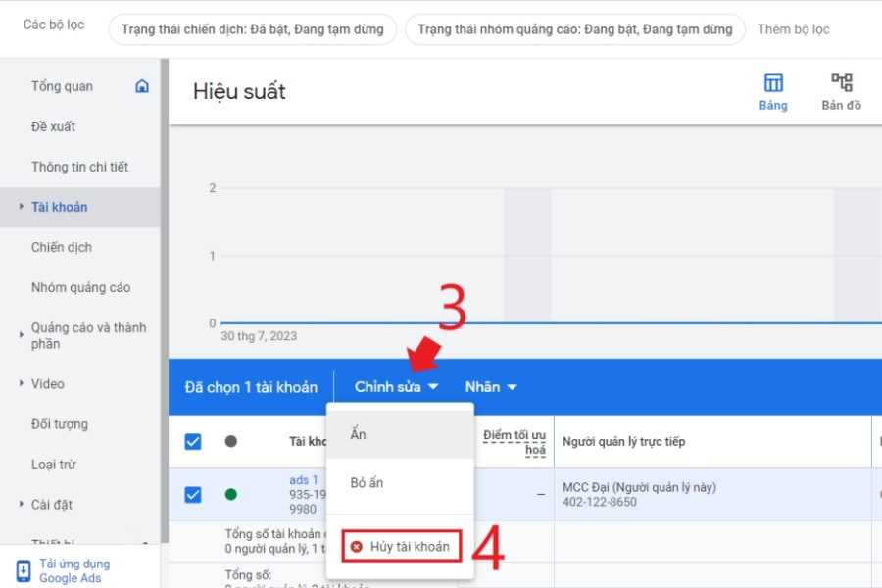Click the ad group status filter chip
The height and width of the screenshot is (588, 882).
click(x=575, y=29)
